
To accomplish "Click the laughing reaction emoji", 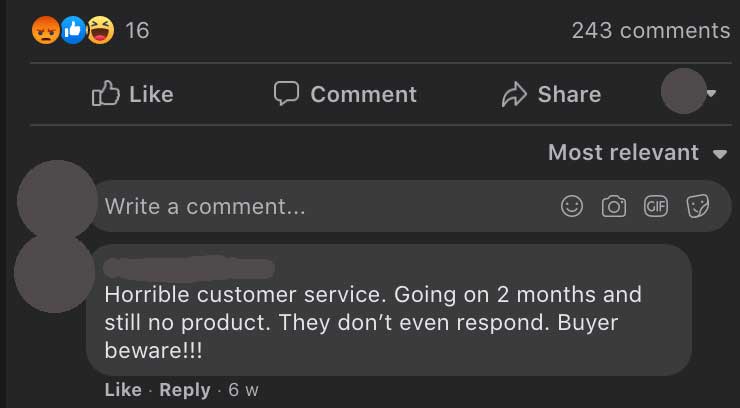I will click(101, 31).
